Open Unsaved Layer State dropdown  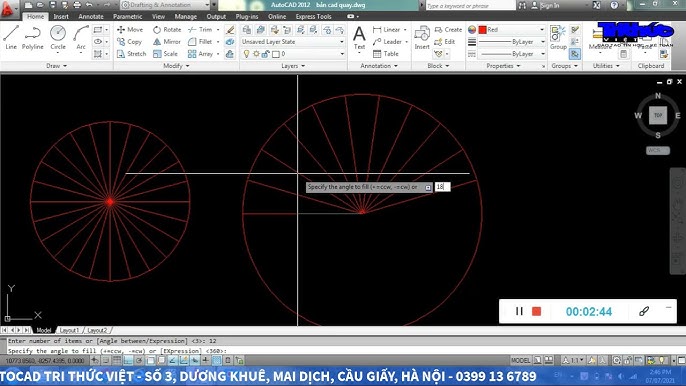coord(293,42)
